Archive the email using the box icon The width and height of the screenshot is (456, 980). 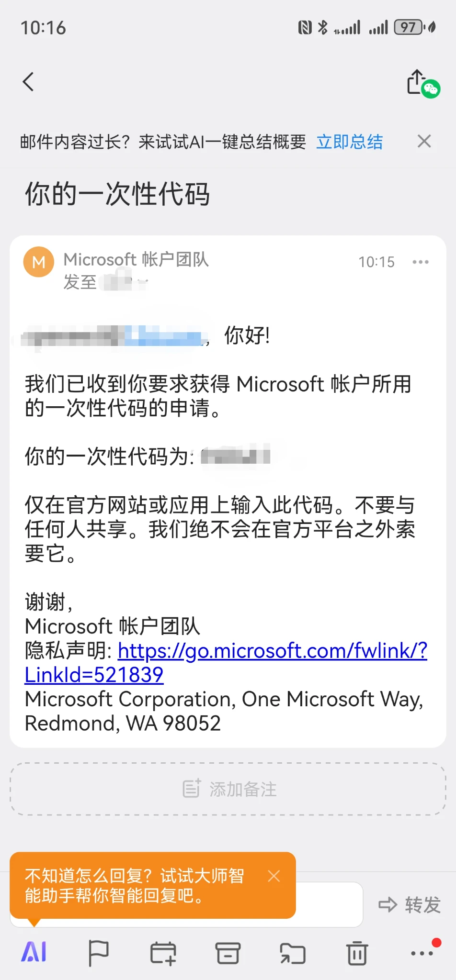[228, 953]
